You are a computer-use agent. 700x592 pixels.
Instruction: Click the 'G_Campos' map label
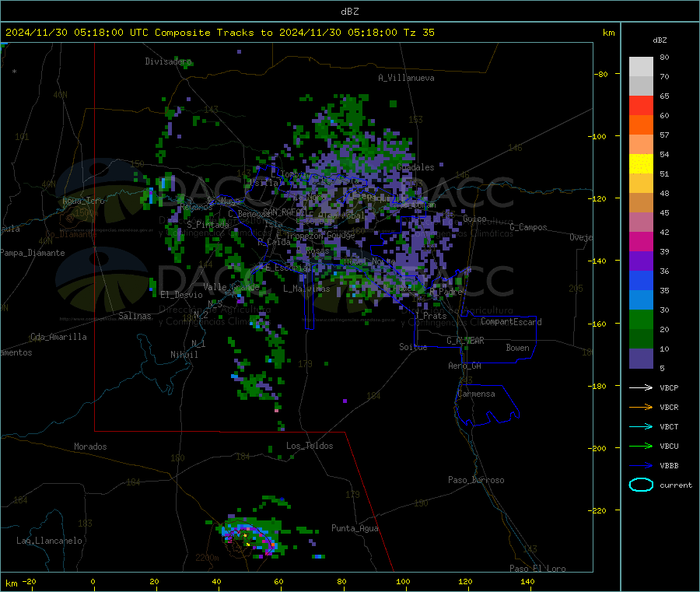(528, 227)
